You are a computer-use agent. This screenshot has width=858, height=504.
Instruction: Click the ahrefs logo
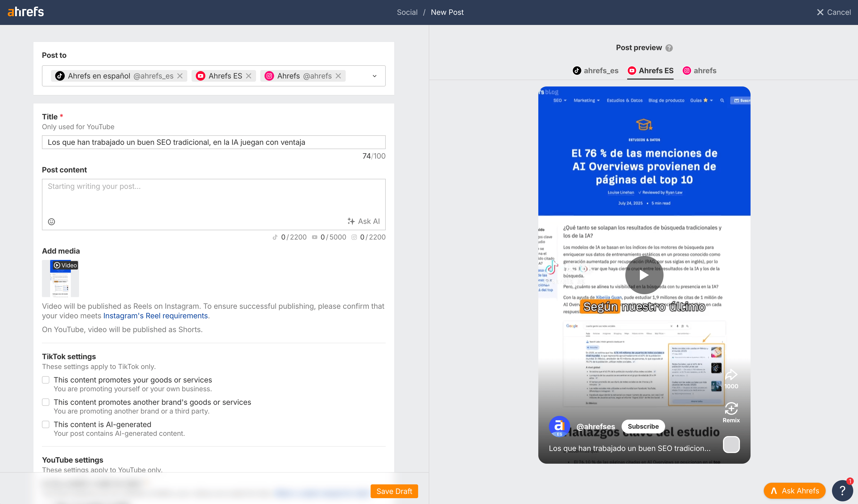(26, 12)
